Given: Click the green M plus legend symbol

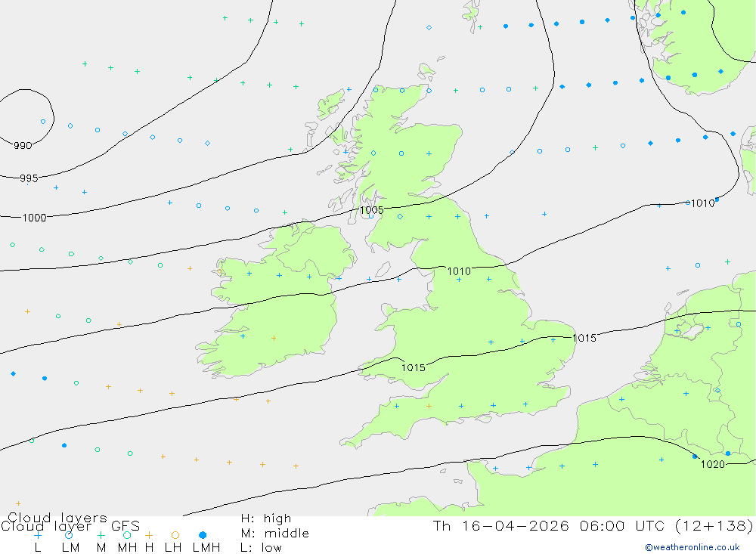Looking at the screenshot, I should (x=101, y=535).
